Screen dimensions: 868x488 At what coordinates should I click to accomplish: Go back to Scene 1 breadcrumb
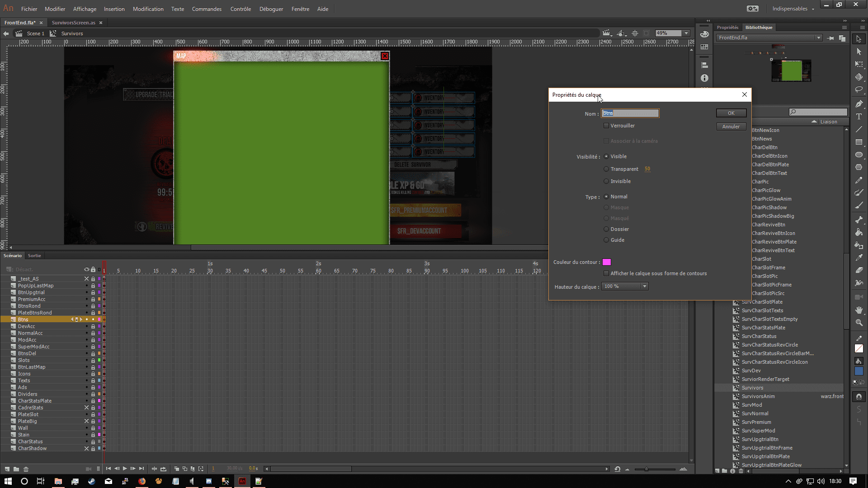(x=35, y=33)
